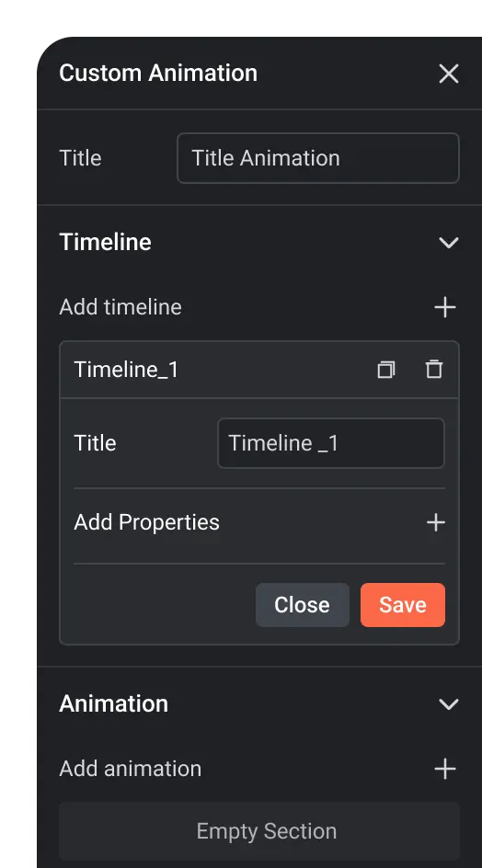Click the plus icon beside Add timeline
Image resolution: width=482 pixels, height=868 pixels.
(445, 307)
